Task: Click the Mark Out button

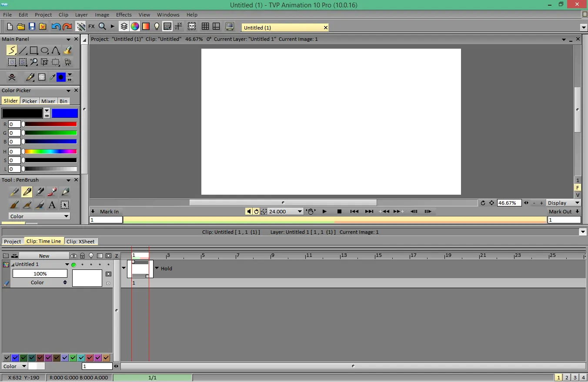Action: (x=560, y=212)
